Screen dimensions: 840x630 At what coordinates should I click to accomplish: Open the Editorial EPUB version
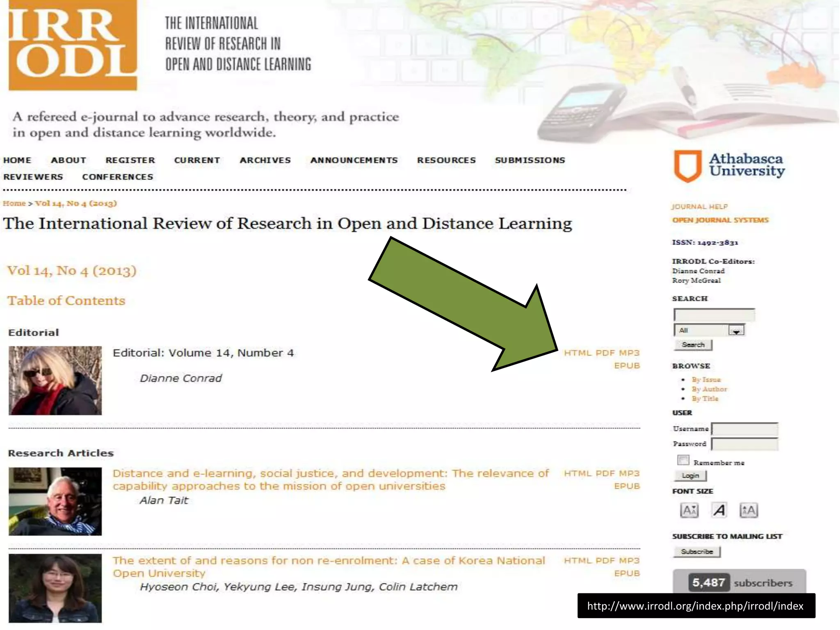627,366
